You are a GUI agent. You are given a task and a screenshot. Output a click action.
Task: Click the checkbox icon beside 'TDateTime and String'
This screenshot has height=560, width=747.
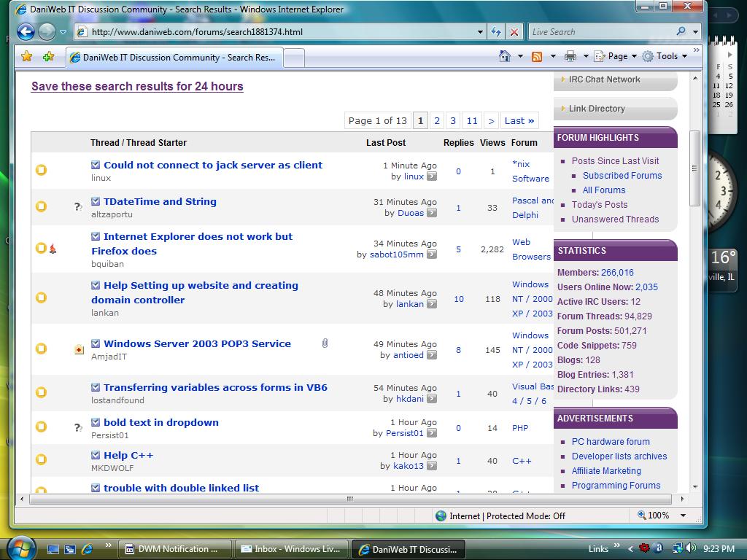[96, 201]
